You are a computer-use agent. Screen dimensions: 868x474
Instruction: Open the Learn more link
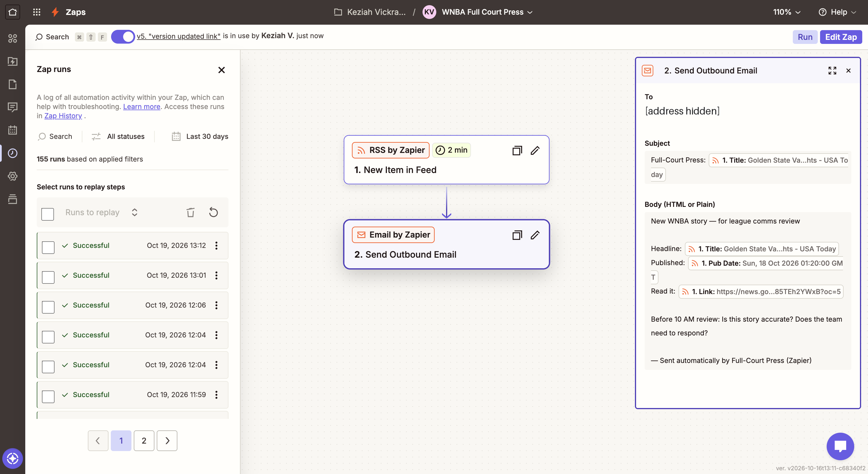[142, 106]
